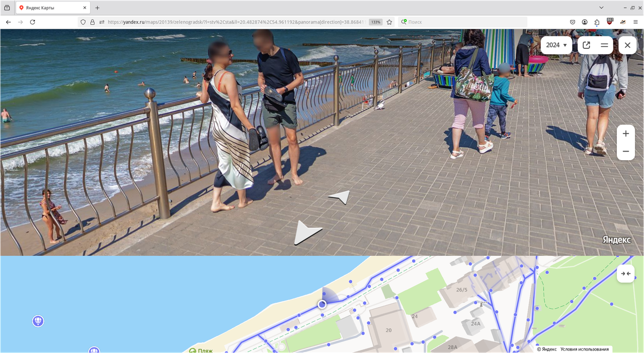This screenshot has width=644, height=353.
Task: Select building 24А on the map
Action: tap(475, 324)
